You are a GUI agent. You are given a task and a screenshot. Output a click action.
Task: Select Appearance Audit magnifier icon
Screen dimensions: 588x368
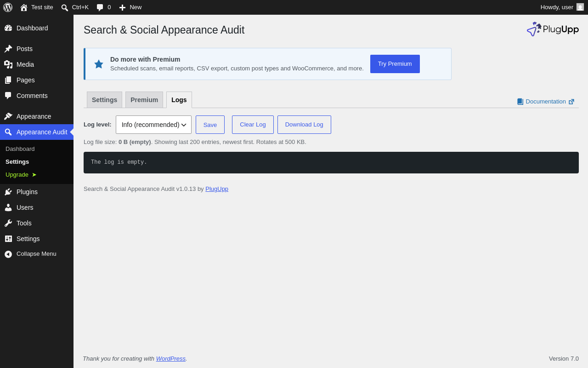click(x=8, y=132)
